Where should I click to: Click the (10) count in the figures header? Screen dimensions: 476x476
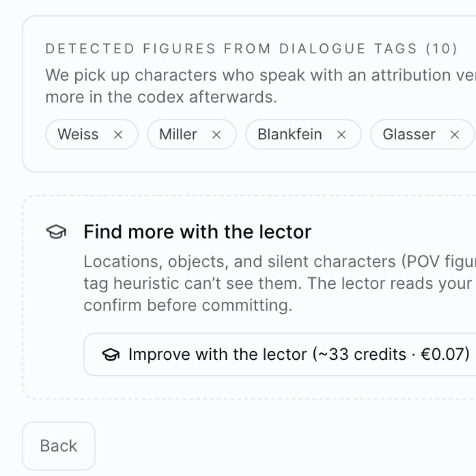[441, 49]
